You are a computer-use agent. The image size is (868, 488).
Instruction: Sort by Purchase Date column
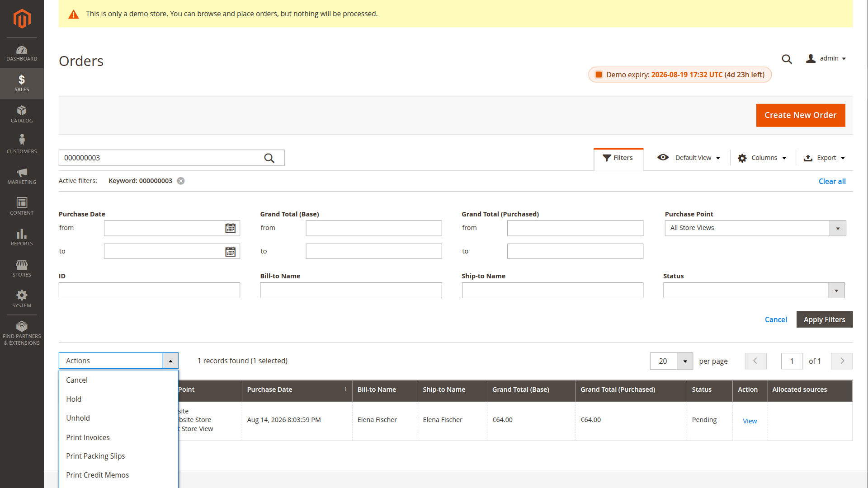[297, 389]
